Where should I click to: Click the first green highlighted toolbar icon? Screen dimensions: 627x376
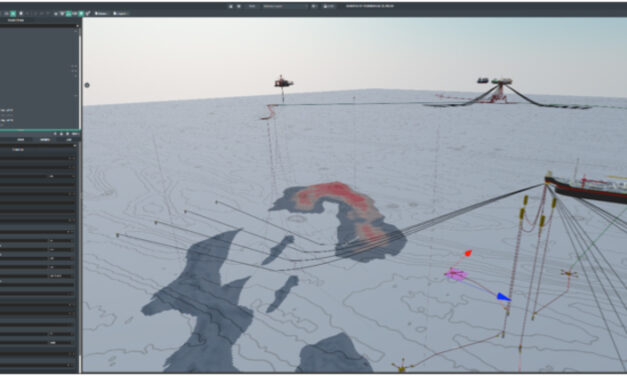13,14
